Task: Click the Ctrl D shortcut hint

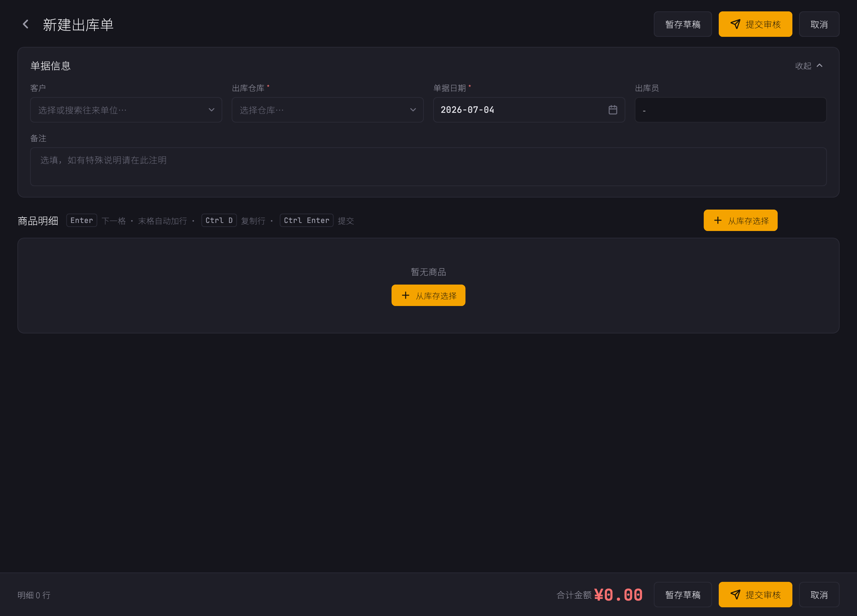Action: click(x=219, y=220)
